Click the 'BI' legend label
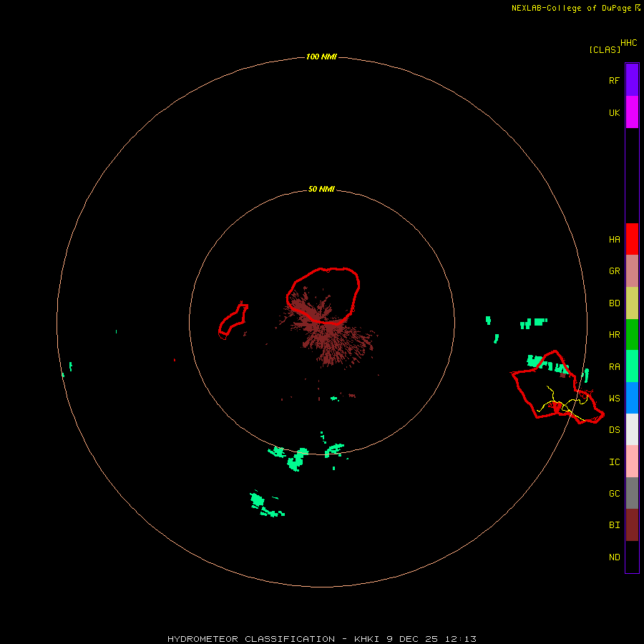644x644 pixels. (614, 525)
